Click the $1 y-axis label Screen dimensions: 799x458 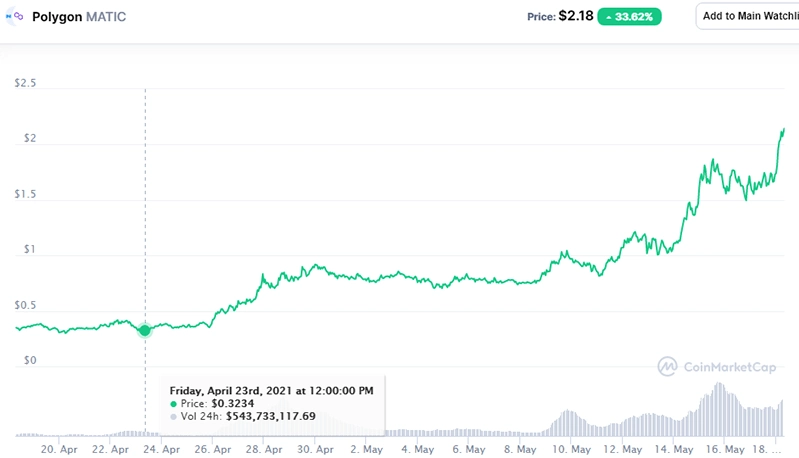[x=30, y=249]
